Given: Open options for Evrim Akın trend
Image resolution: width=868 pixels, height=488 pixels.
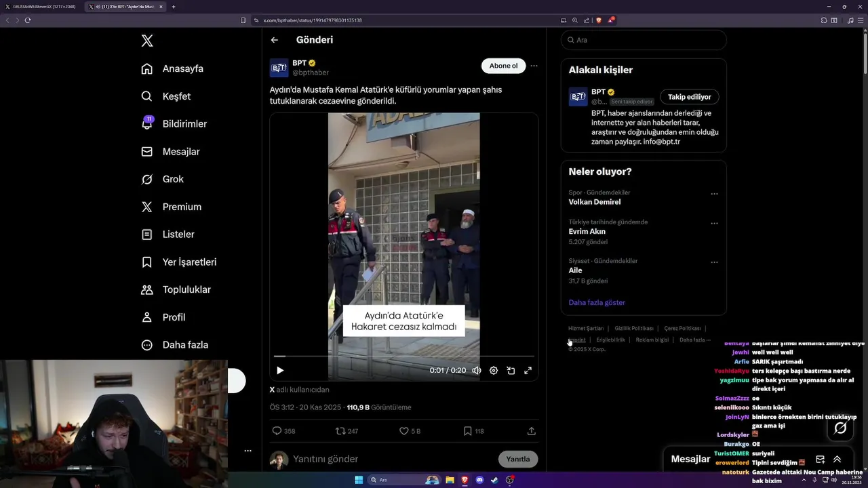Looking at the screenshot, I should click(714, 223).
